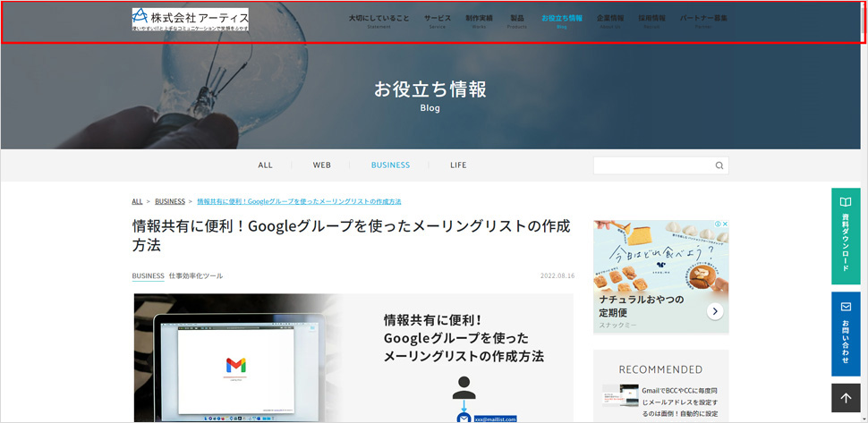868x423 pixels.
Task: Open the 採用情報 Recruit menu
Action: (x=651, y=21)
